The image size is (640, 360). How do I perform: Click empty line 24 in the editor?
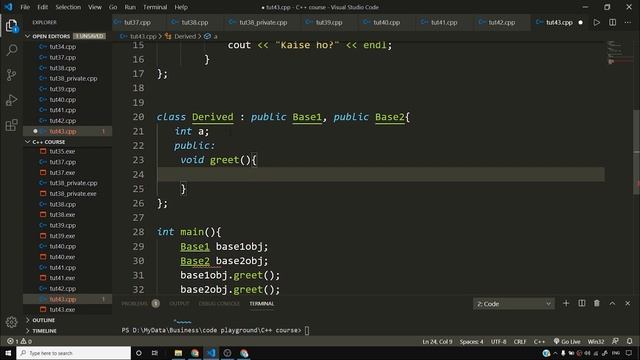click(380, 174)
